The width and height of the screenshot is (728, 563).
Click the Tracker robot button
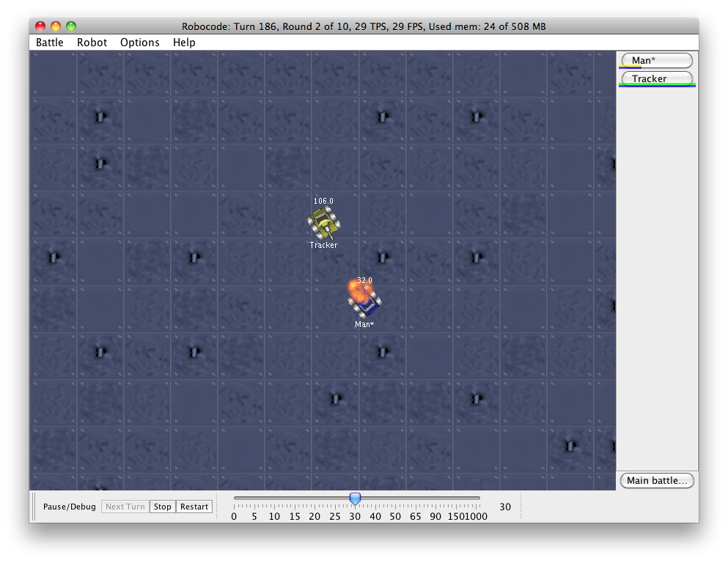pyautogui.click(x=656, y=78)
